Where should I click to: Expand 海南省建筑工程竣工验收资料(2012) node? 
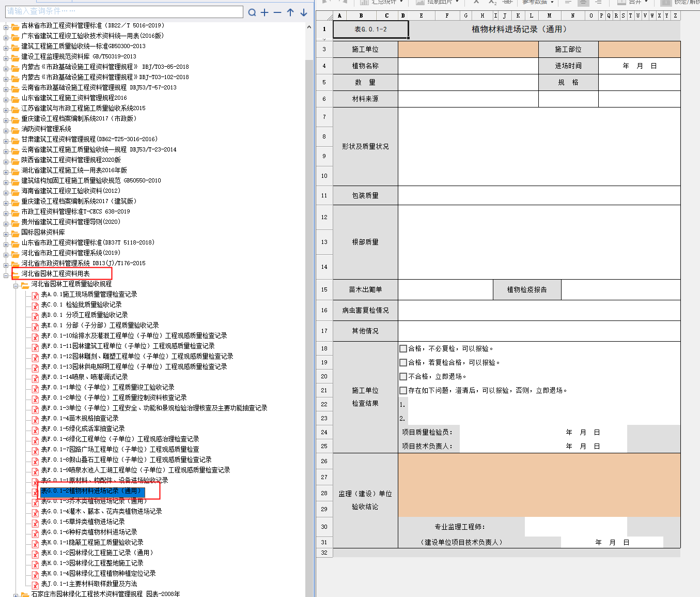click(x=6, y=192)
